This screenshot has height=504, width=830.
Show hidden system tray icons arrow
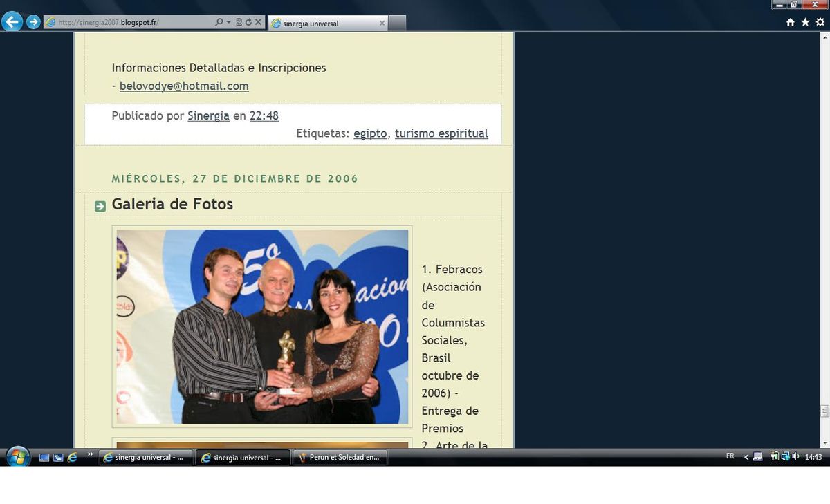tap(746, 457)
